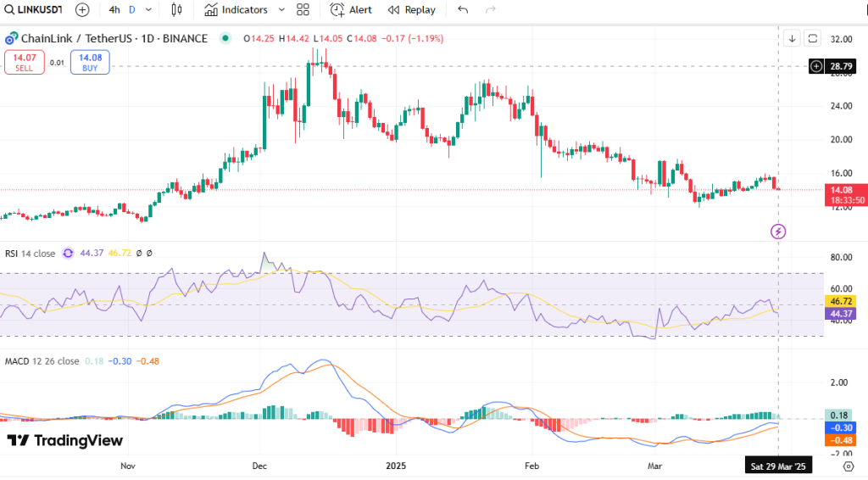Create a new Alert

pos(351,9)
